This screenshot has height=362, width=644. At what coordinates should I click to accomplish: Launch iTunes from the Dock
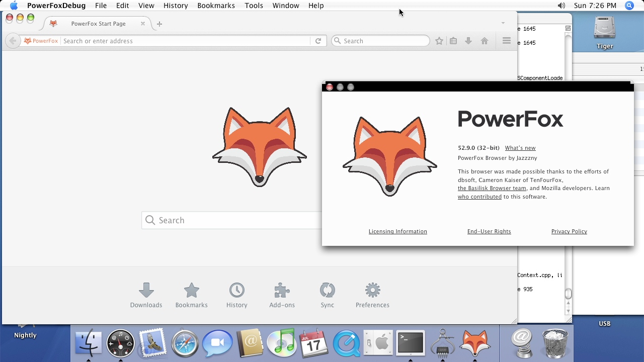pyautogui.click(x=281, y=343)
